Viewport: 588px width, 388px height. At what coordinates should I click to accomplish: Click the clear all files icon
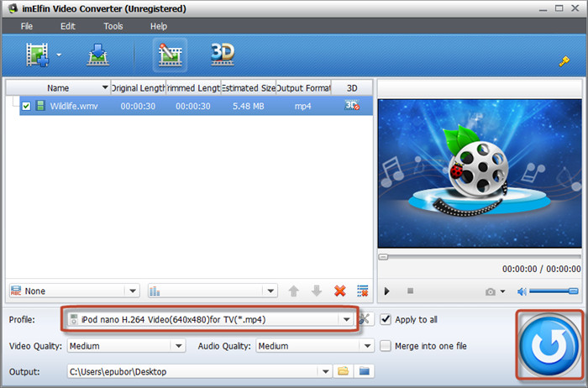[x=363, y=291]
